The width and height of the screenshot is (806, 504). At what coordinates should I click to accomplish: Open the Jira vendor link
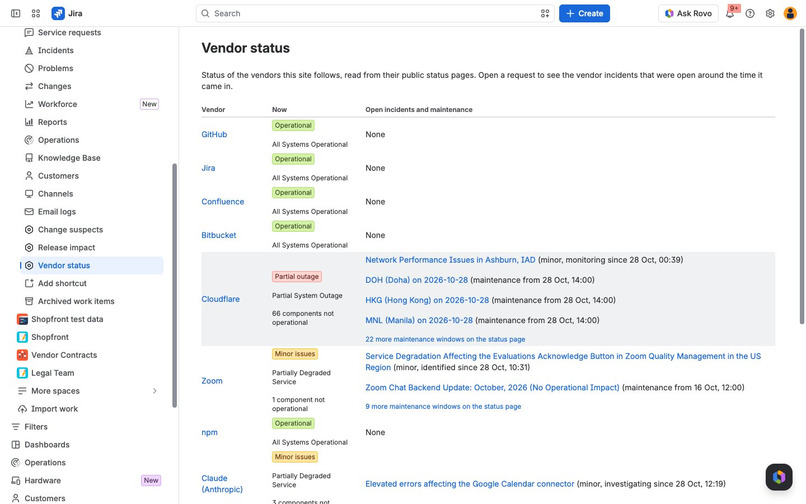208,168
